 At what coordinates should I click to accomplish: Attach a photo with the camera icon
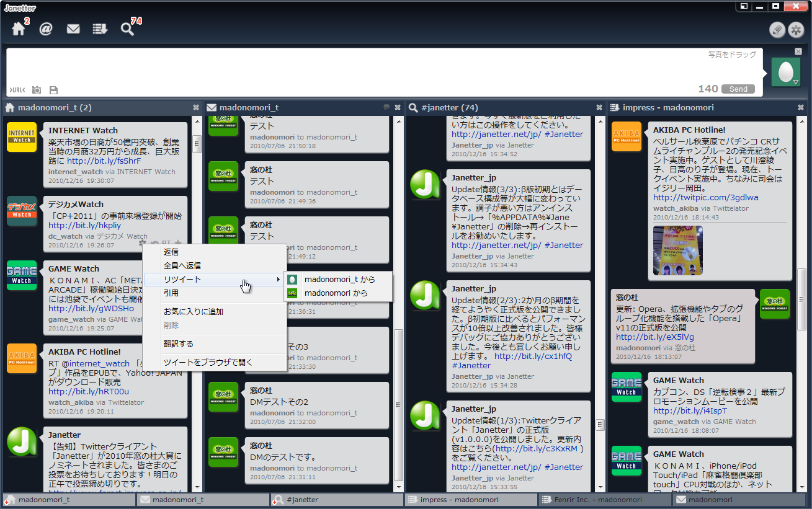click(36, 89)
